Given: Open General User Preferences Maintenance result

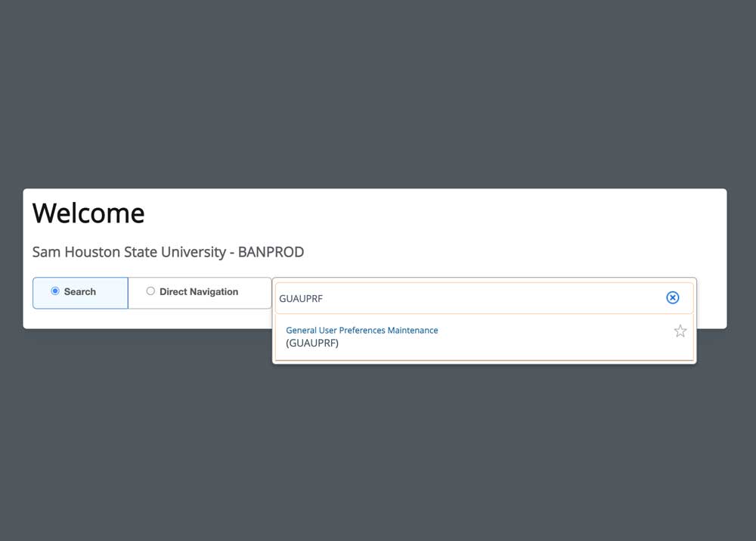Looking at the screenshot, I should click(361, 331).
